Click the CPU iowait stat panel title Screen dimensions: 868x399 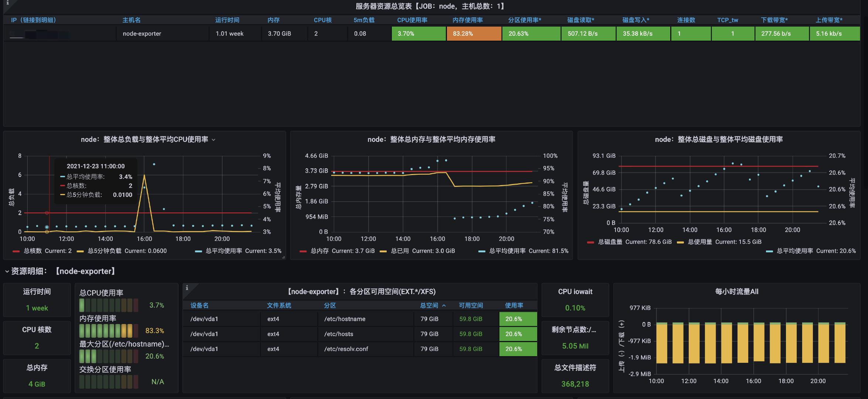click(x=575, y=291)
